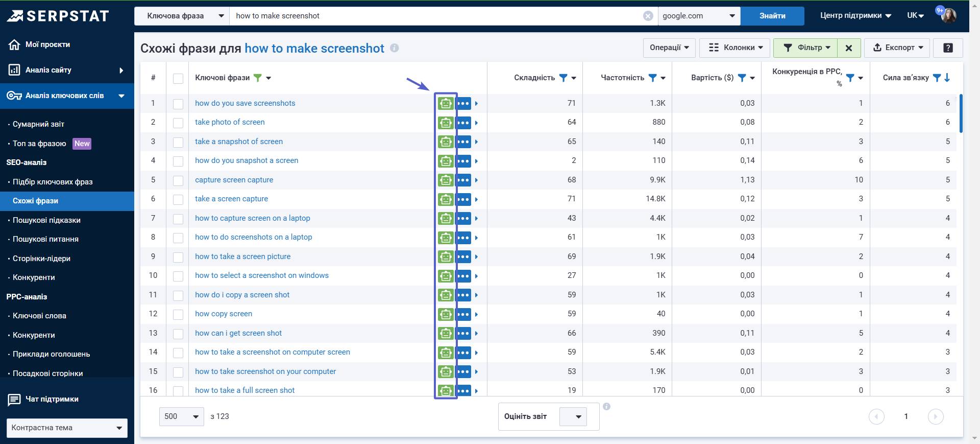Screen dimensions: 980x444
Task: Tick the checkbox for "how do you save screenshots"
Action: coord(178,104)
